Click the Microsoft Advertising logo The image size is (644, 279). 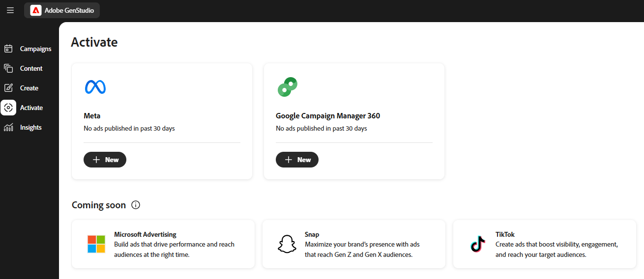point(96,244)
